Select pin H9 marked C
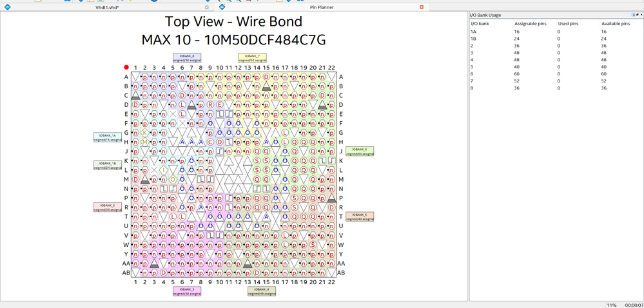This screenshot has width=644, height=308. [x=210, y=142]
